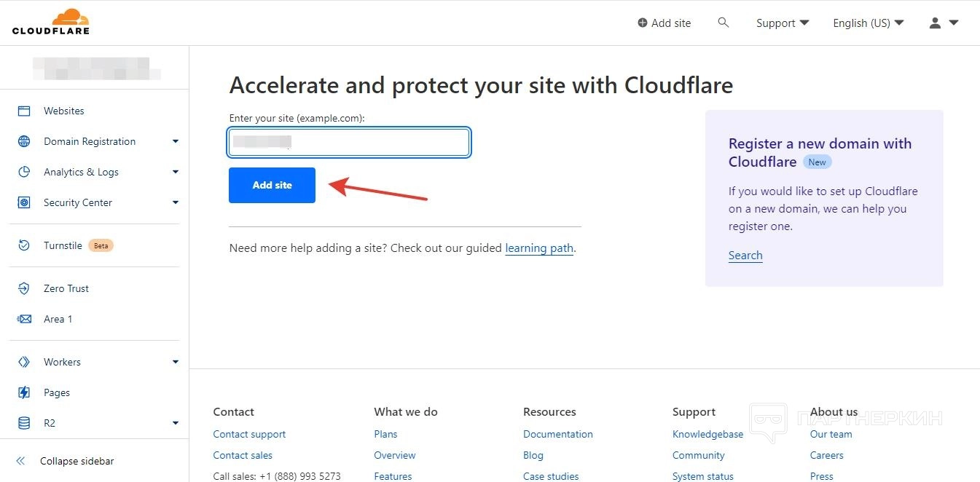The width and height of the screenshot is (980, 482).
Task: Click the Area 1 envelope icon
Action: [24, 320]
